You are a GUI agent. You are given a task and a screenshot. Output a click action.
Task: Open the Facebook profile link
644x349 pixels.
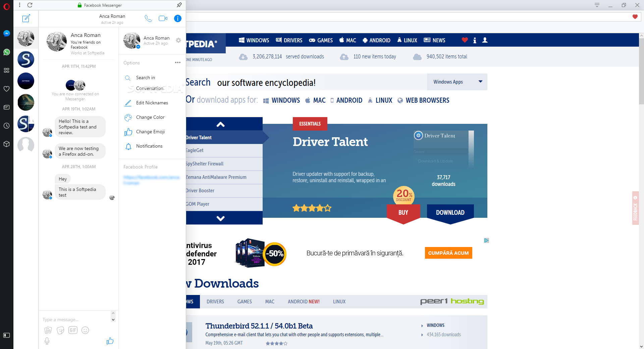[x=152, y=180]
